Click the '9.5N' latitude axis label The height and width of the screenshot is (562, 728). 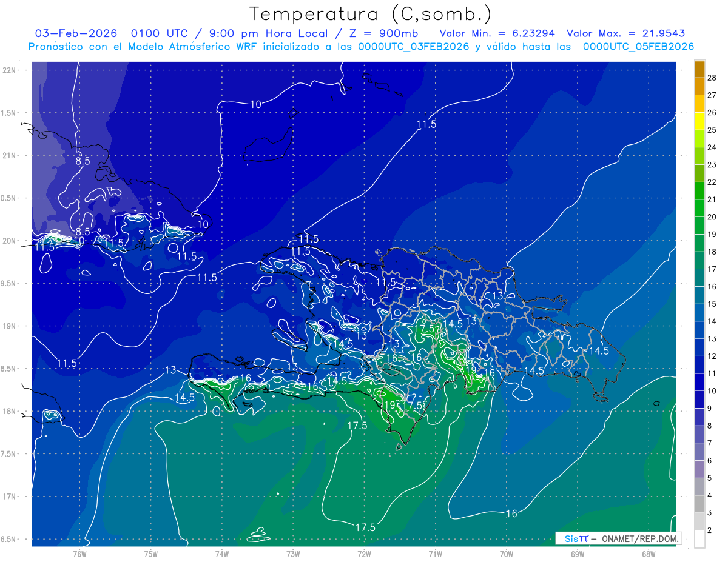[x=8, y=284]
